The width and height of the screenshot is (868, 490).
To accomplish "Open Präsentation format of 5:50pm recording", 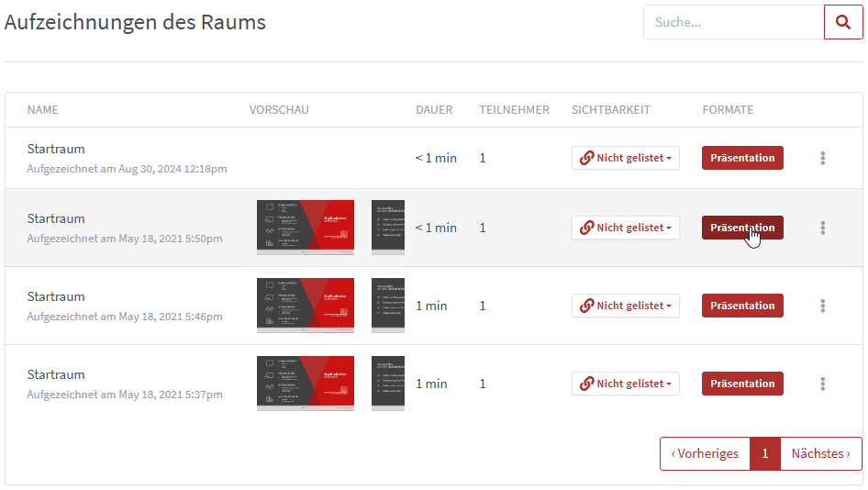I will (x=742, y=228).
